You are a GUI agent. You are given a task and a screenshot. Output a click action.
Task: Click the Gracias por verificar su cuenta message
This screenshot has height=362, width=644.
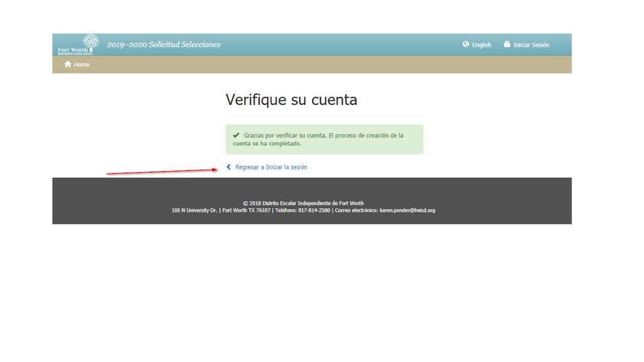325,140
